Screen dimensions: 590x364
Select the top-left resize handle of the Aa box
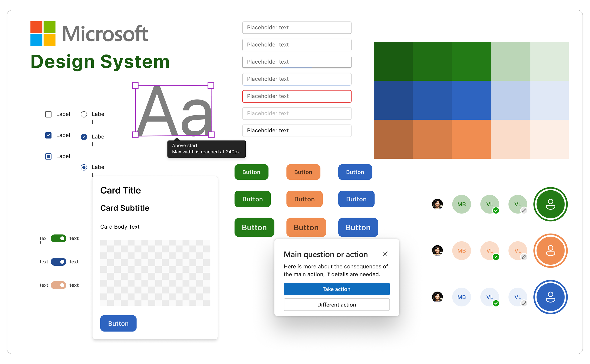coord(135,85)
